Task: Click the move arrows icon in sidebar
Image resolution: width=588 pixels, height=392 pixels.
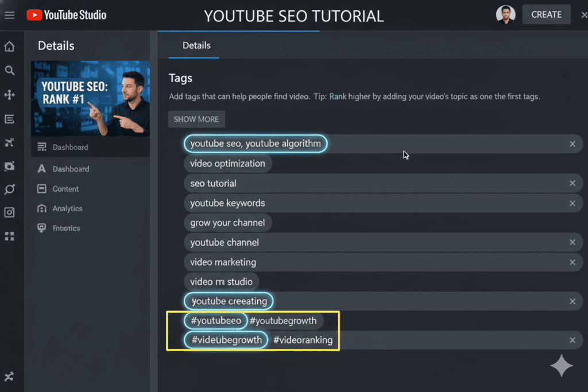Action: (x=9, y=94)
